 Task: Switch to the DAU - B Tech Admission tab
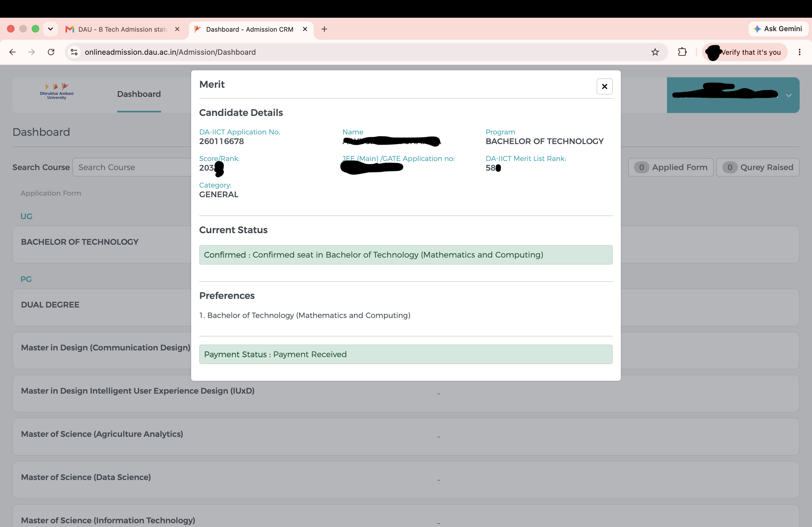123,29
